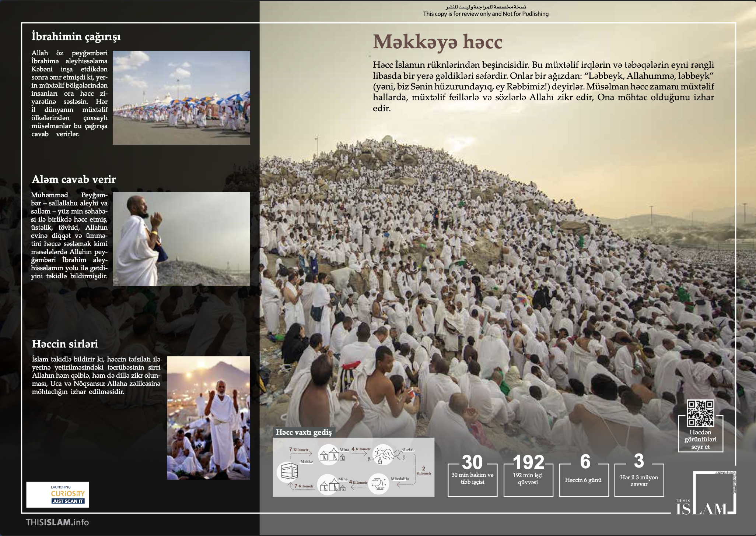Click the 30 min həkim statistic box
This screenshot has height=536, width=756.
(472, 478)
